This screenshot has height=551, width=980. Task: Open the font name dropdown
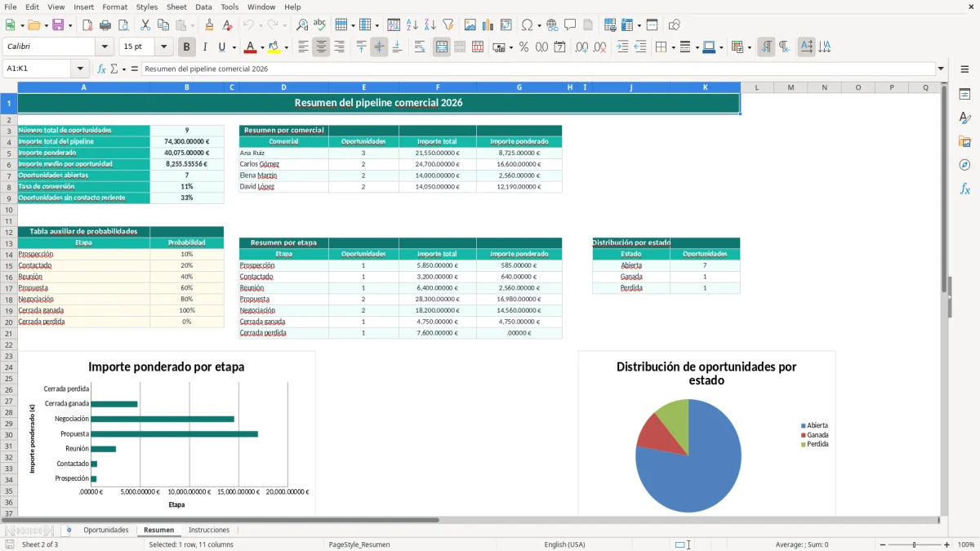[x=106, y=47]
